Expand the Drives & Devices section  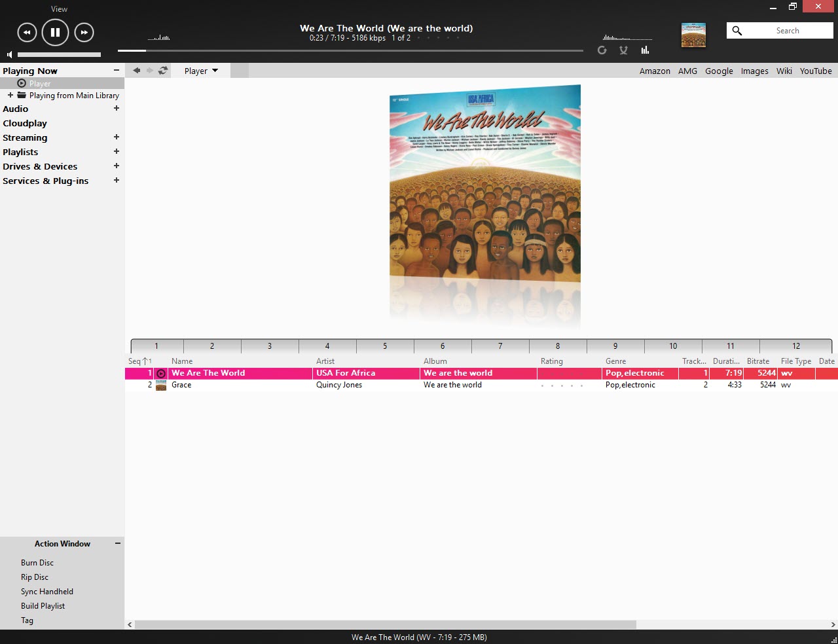click(x=117, y=166)
